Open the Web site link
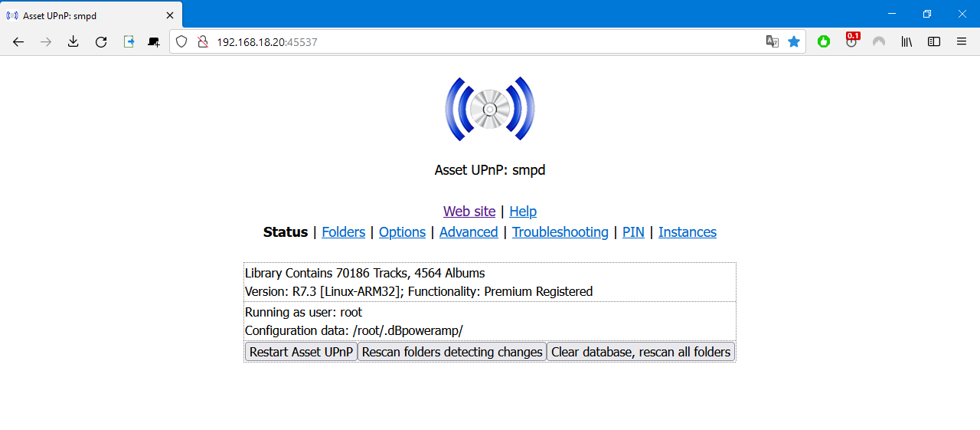The width and height of the screenshot is (980, 430). point(469,212)
